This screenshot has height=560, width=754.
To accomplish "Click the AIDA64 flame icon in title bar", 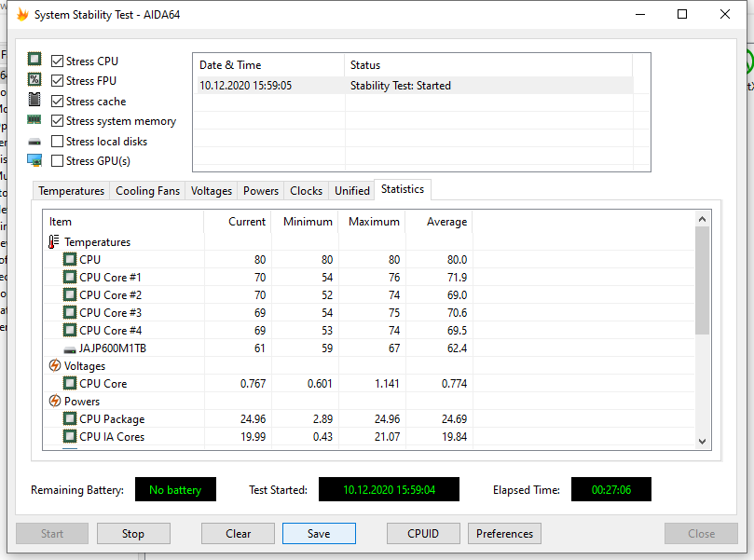I will pos(22,14).
